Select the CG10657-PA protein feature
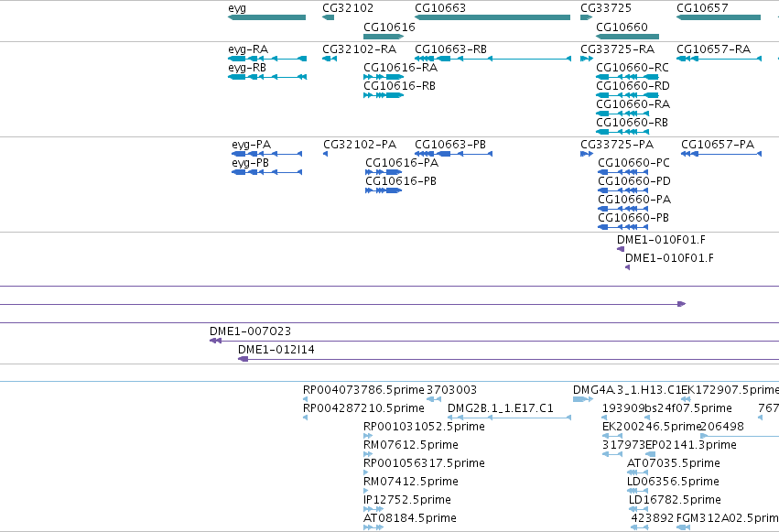Screen dimensions: 779x532 (721, 154)
